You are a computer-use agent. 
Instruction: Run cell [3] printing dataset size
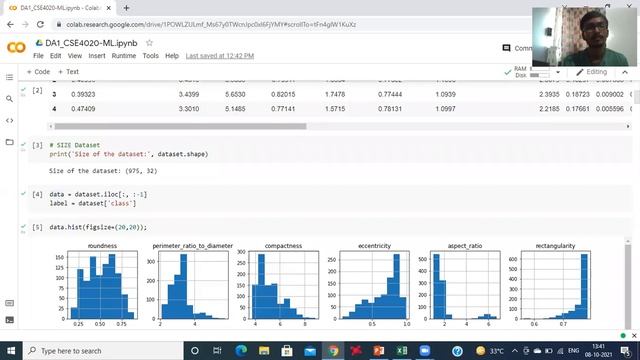(37, 145)
